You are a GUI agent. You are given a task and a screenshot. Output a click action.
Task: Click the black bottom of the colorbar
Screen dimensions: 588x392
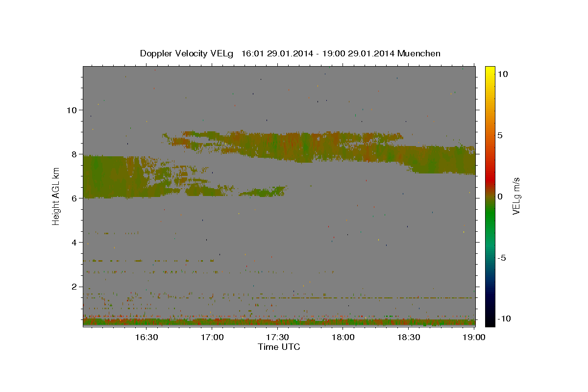point(490,318)
